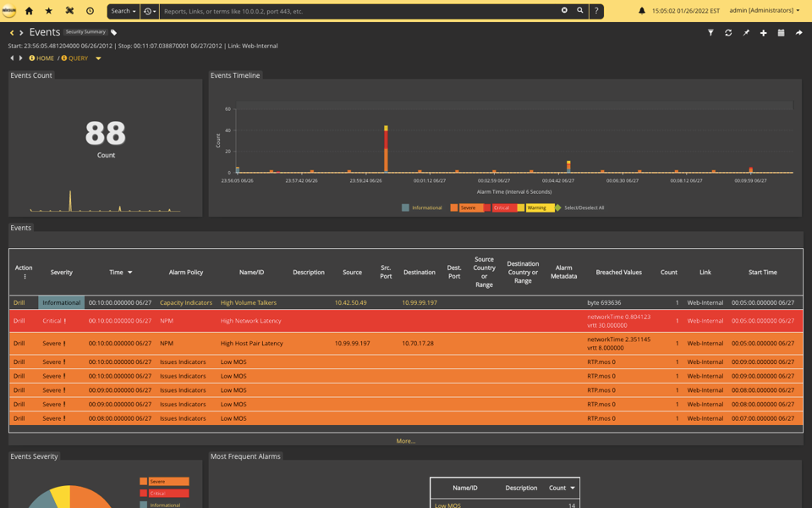Open the Search type dropdown
This screenshot has height=508, width=812.
click(x=123, y=11)
